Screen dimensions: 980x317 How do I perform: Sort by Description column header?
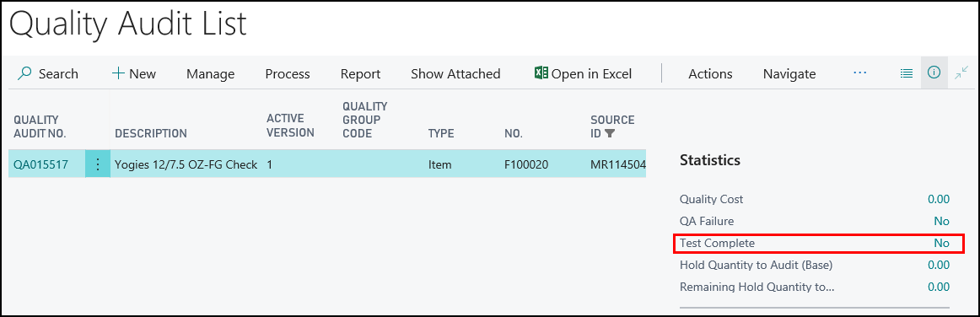(x=151, y=133)
